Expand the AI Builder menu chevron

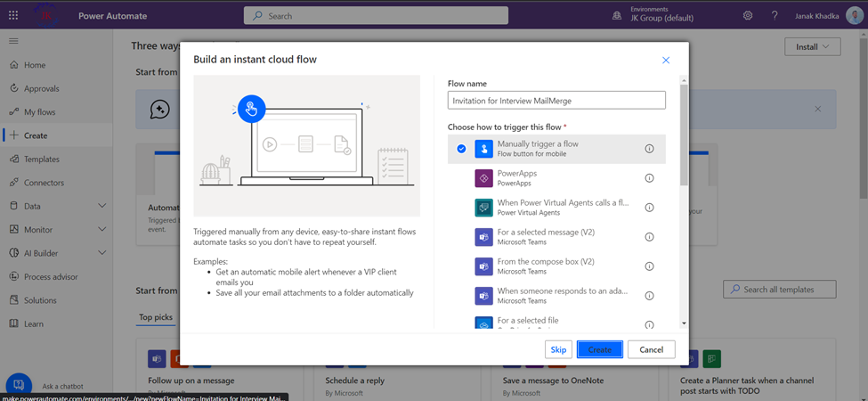pos(101,253)
